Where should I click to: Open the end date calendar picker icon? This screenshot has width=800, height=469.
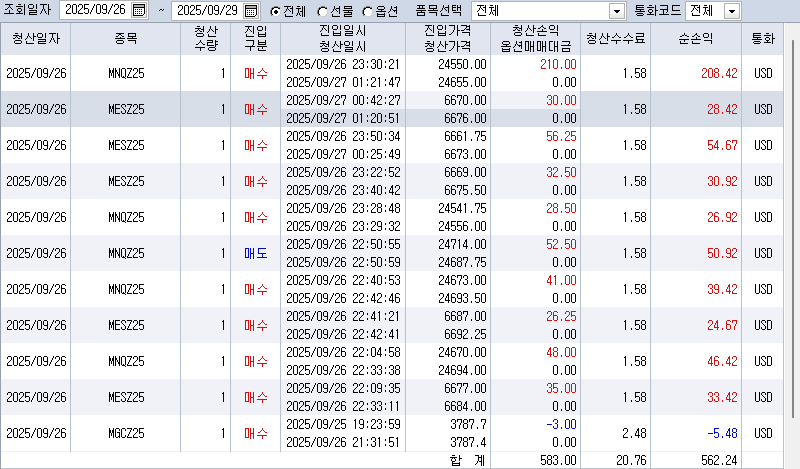(251, 10)
